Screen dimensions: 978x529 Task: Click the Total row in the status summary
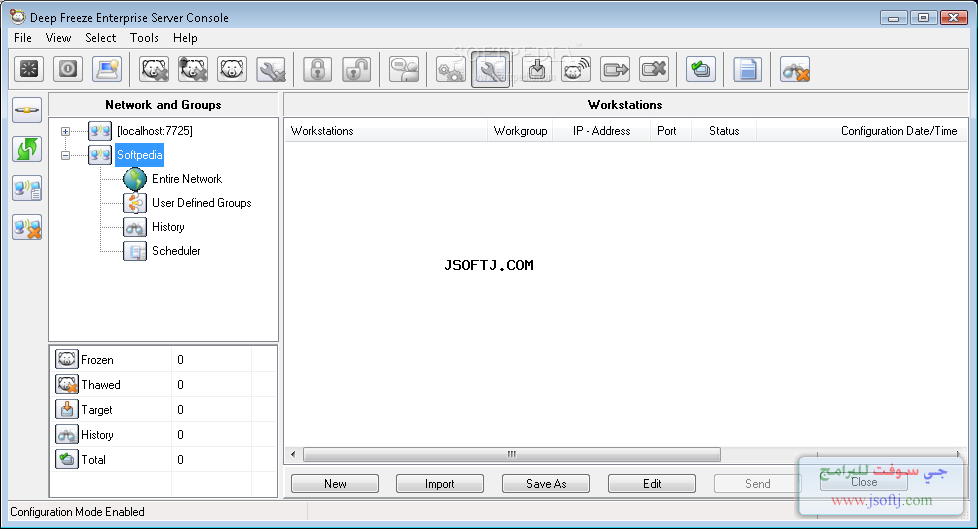tap(163, 459)
